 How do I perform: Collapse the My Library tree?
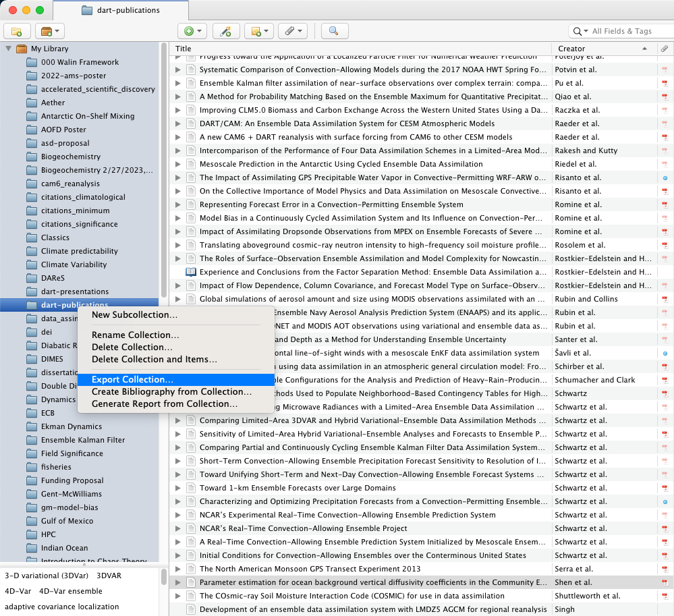(x=9, y=49)
